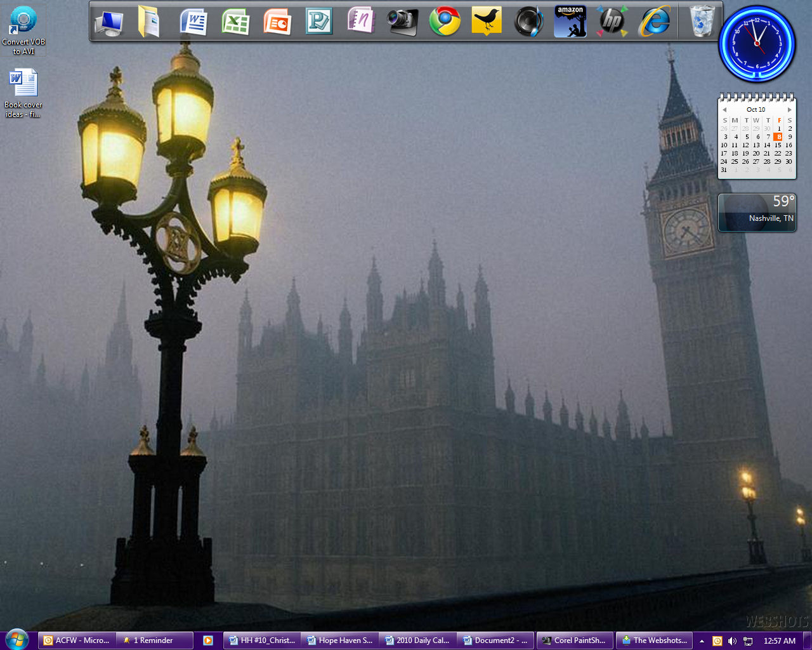
Task: Go to the previous month in calendar gadget
Action: [724, 110]
